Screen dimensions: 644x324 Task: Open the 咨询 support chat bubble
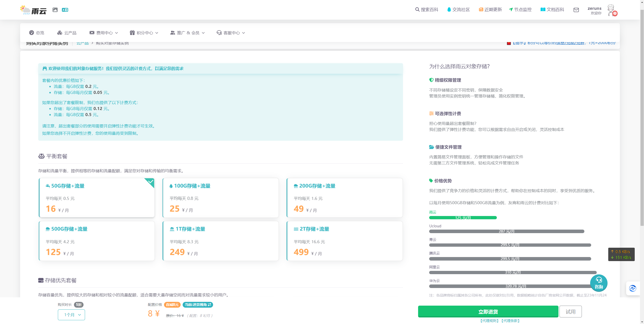tap(599, 283)
